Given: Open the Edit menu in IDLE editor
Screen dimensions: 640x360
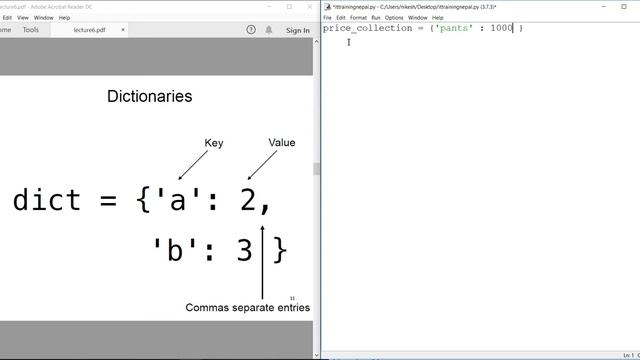Looking at the screenshot, I should point(341,18).
